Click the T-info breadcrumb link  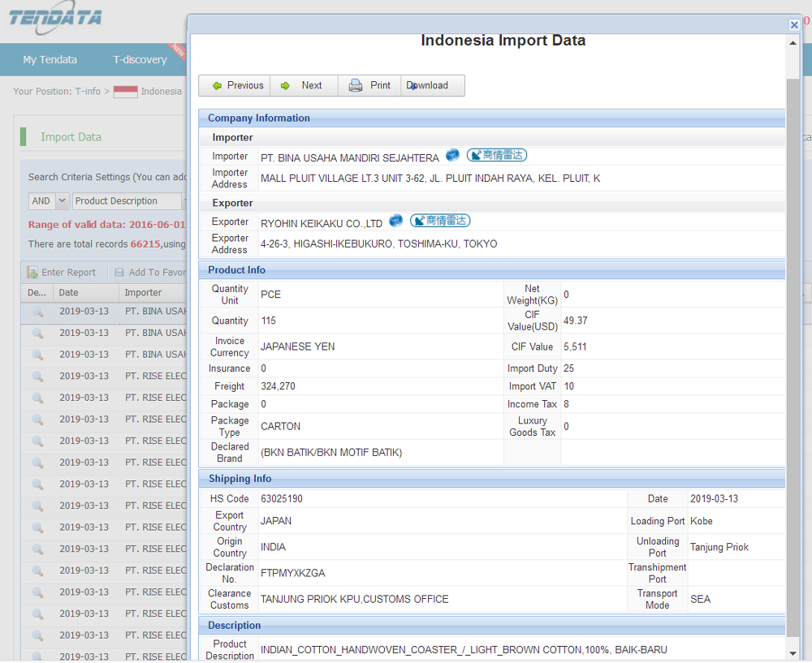tap(88, 92)
